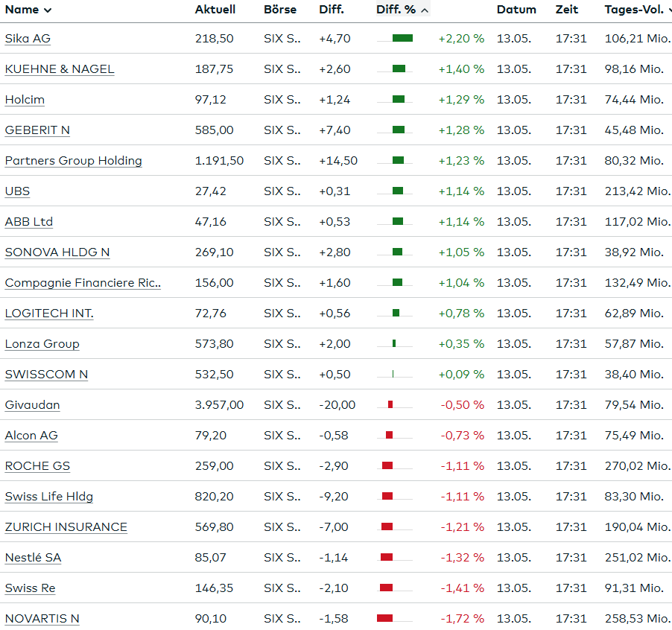The image size is (672, 630).
Task: Click Holcim +1,29 % value
Action: coord(461,99)
